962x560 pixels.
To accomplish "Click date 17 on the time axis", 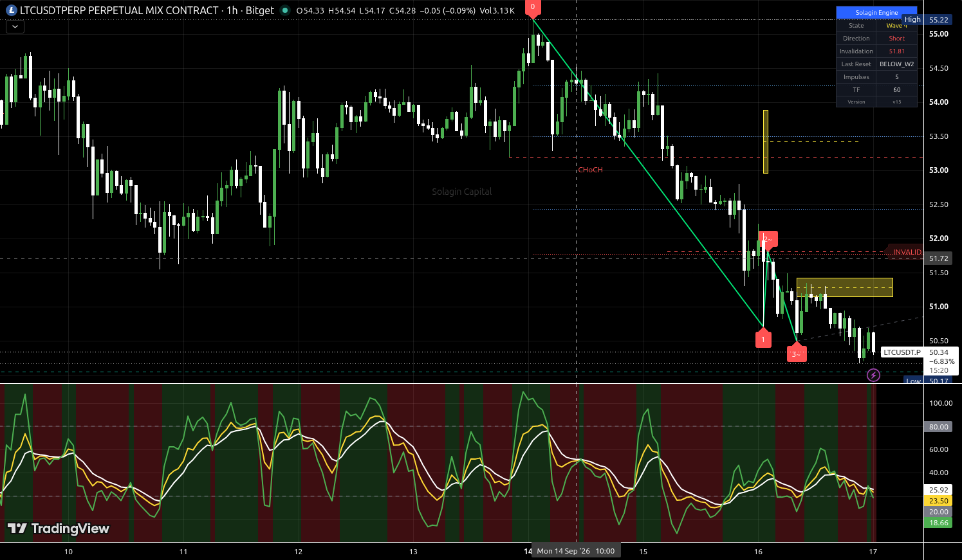I will (873, 552).
